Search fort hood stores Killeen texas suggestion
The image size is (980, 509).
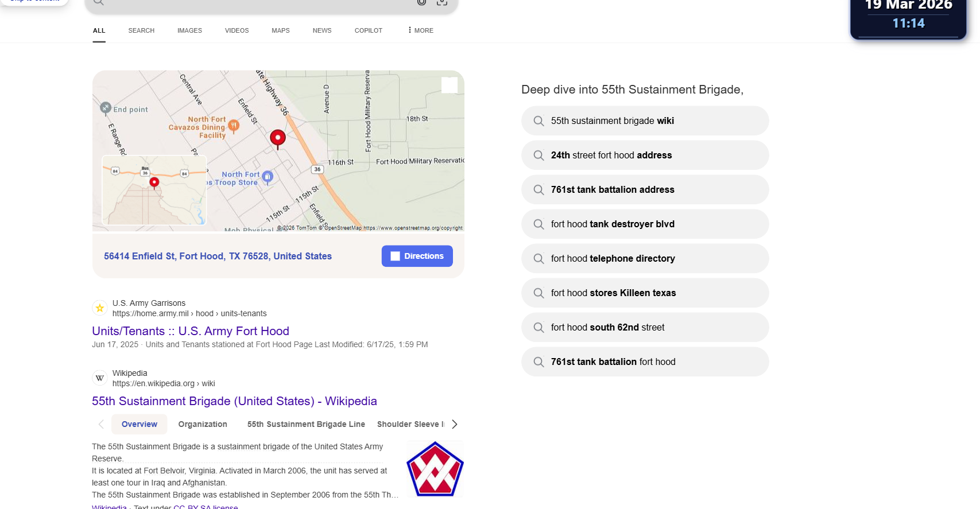click(645, 293)
